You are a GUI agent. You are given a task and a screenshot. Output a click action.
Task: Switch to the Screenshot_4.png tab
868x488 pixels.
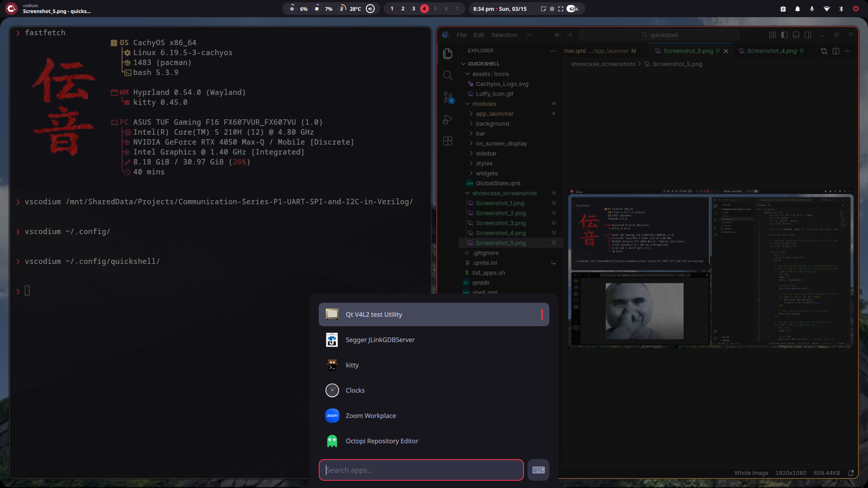[x=771, y=51]
